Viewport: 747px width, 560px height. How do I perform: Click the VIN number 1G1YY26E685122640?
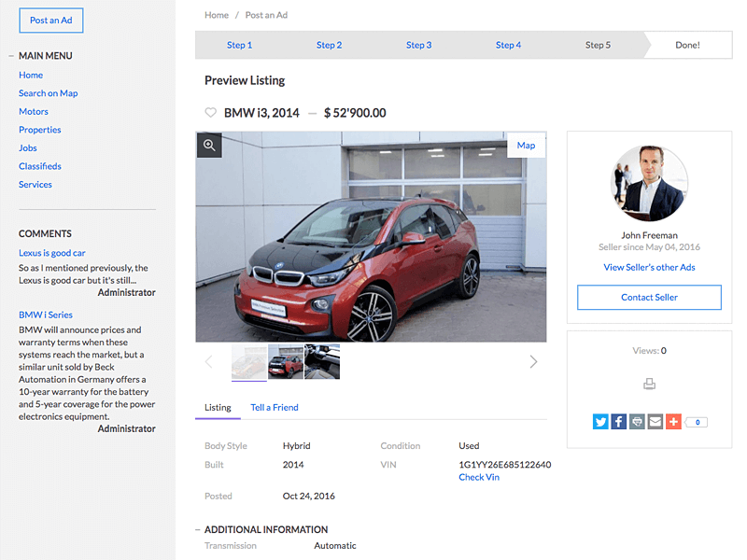(x=505, y=465)
